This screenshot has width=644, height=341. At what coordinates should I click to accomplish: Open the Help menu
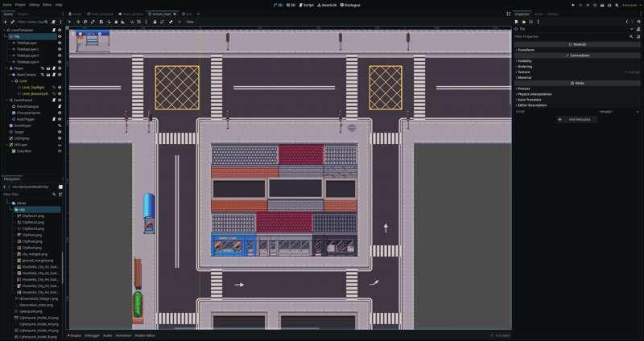coord(59,5)
